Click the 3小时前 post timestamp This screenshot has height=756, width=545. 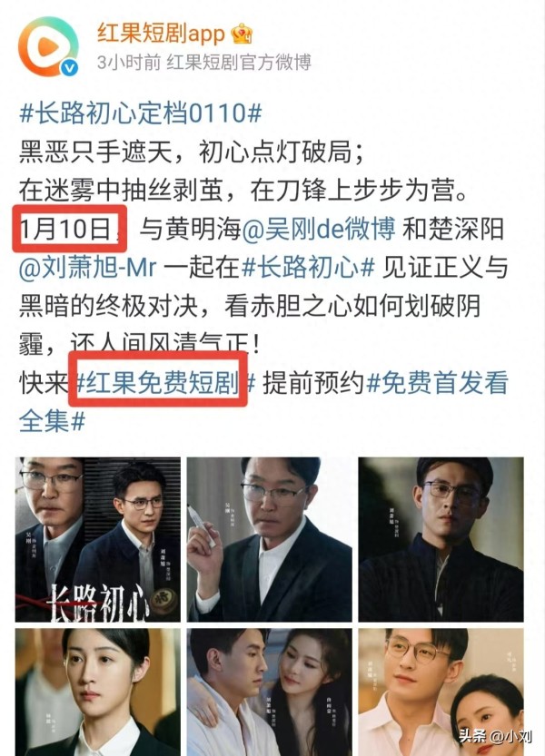[x=129, y=63]
